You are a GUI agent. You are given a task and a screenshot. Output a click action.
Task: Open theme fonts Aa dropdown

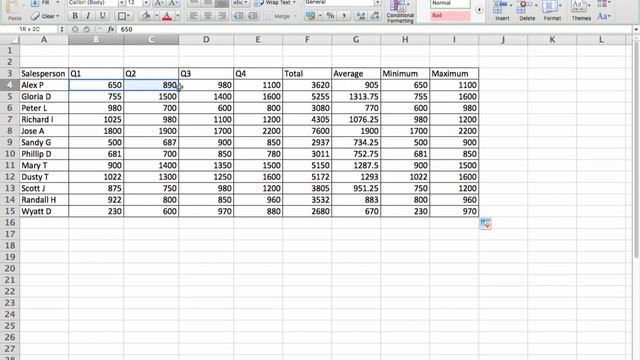pos(604,17)
